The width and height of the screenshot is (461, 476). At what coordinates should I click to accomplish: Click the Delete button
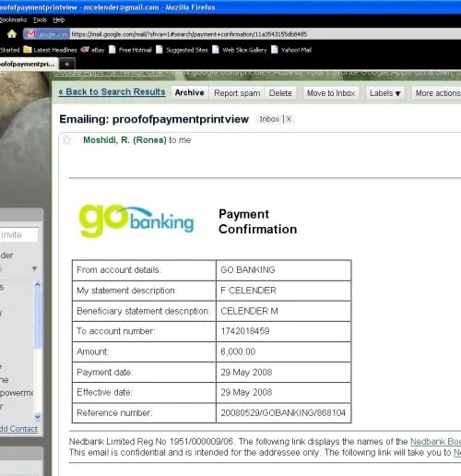click(x=280, y=93)
